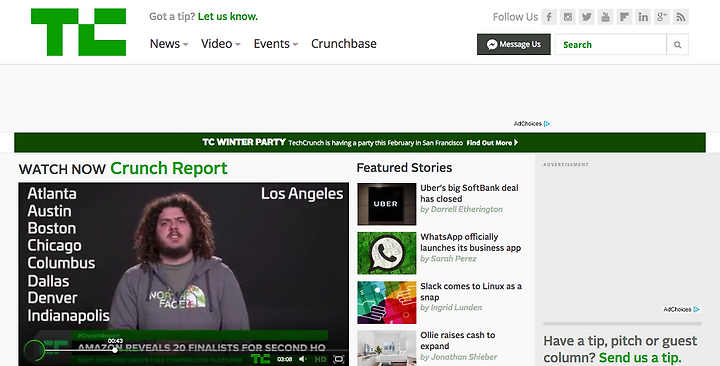Open 'Slack comes to Linux as a snap' story

coord(471,292)
